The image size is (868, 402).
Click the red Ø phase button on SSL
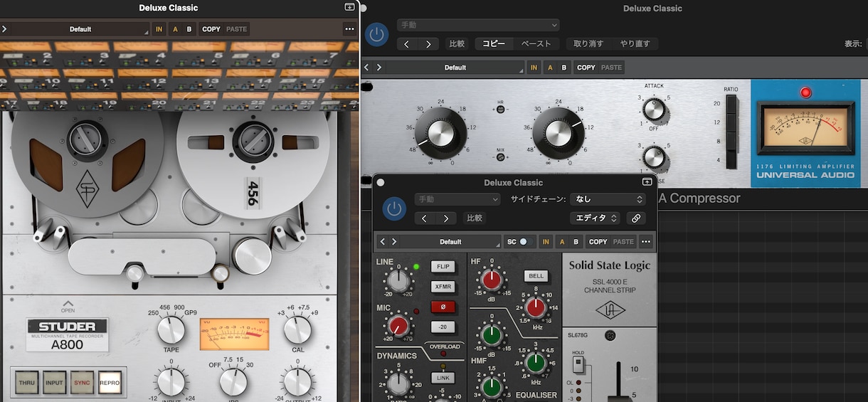[443, 307]
